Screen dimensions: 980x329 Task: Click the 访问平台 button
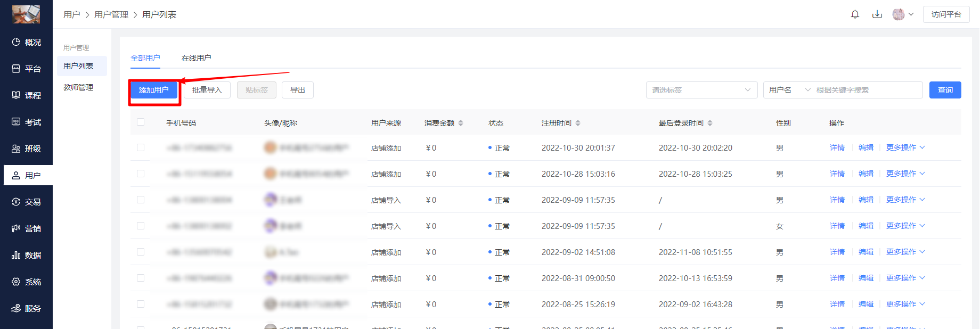pyautogui.click(x=946, y=14)
